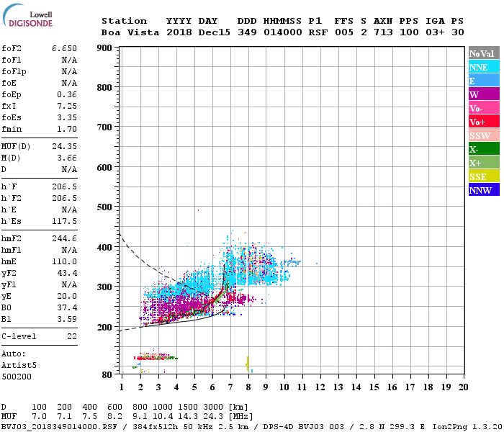Click the 500200 version number
Image resolution: width=504 pixels, height=432 pixels.
tap(17, 377)
